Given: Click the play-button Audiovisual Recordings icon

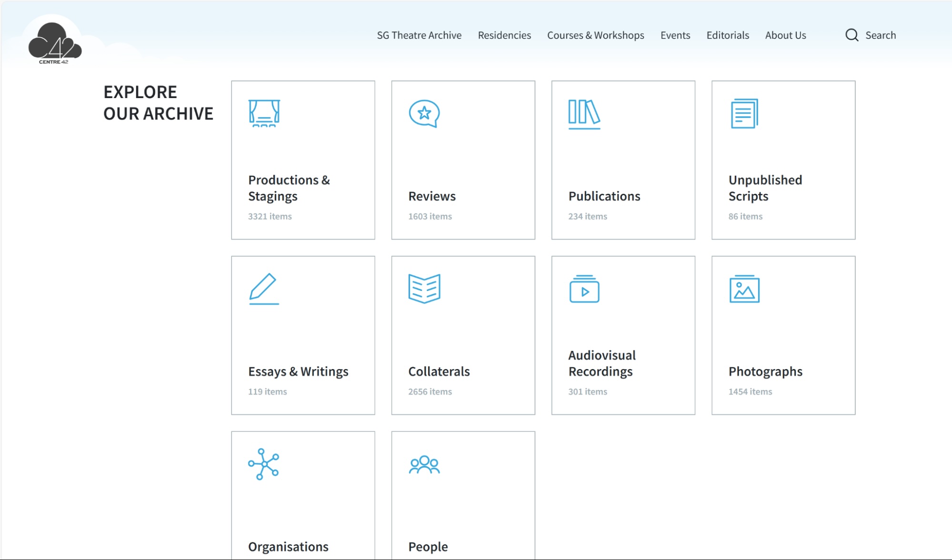Looking at the screenshot, I should (x=584, y=289).
